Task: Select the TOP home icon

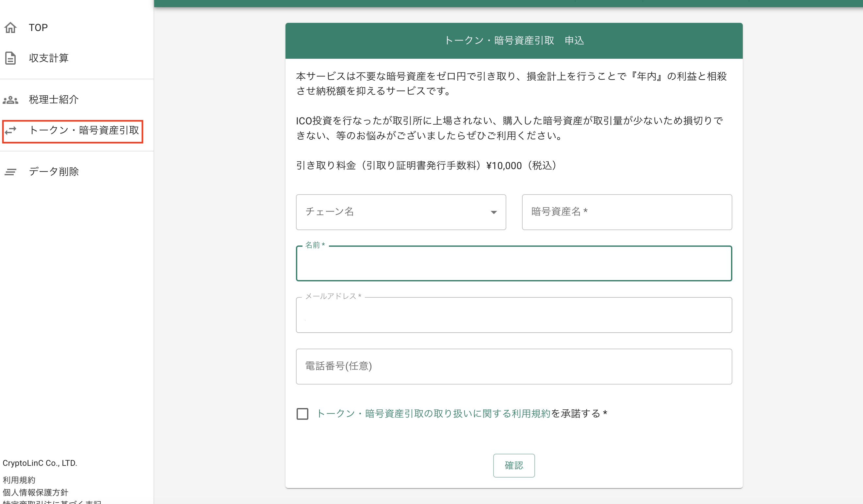Action: click(x=10, y=27)
